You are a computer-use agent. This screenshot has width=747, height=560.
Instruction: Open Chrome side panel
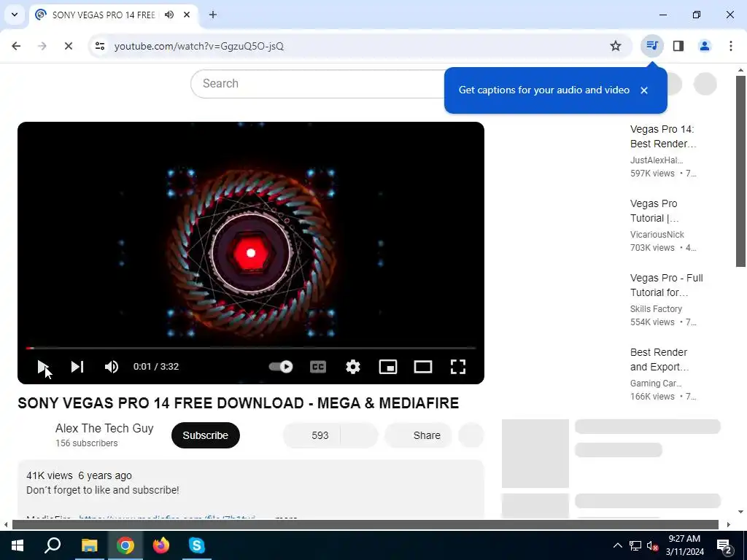(x=678, y=46)
